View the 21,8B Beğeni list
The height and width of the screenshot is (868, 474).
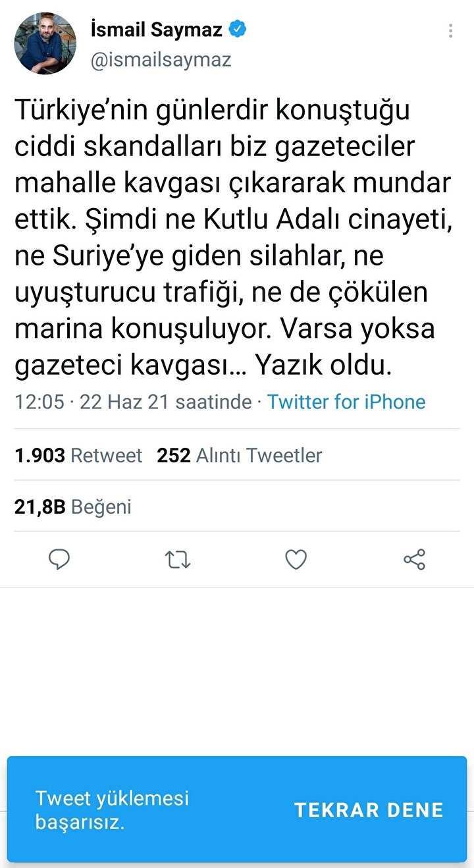click(x=73, y=506)
